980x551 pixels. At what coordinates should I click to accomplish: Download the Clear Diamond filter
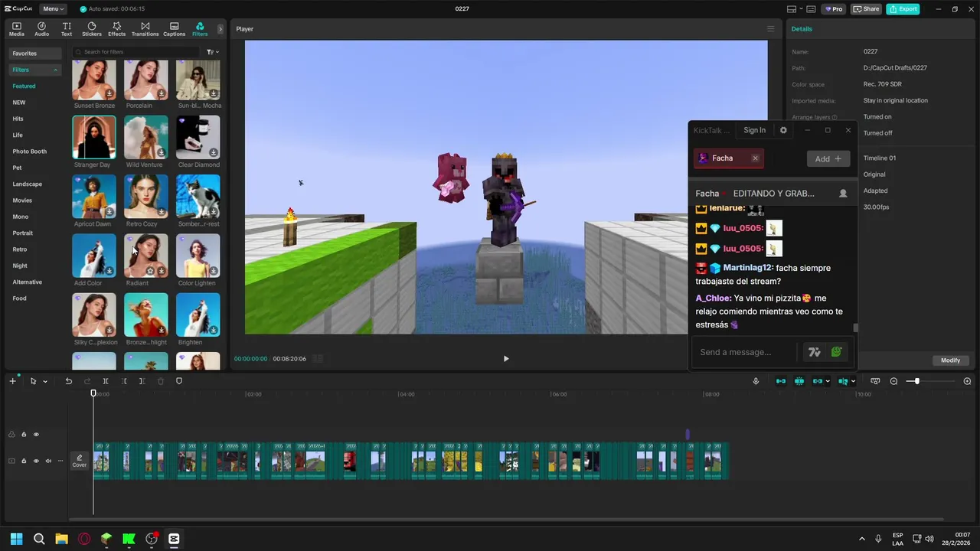[x=214, y=152]
